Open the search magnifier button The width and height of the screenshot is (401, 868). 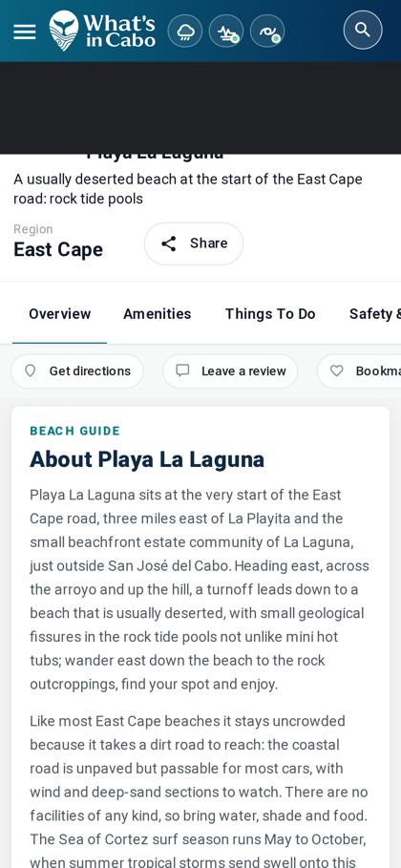point(363,30)
